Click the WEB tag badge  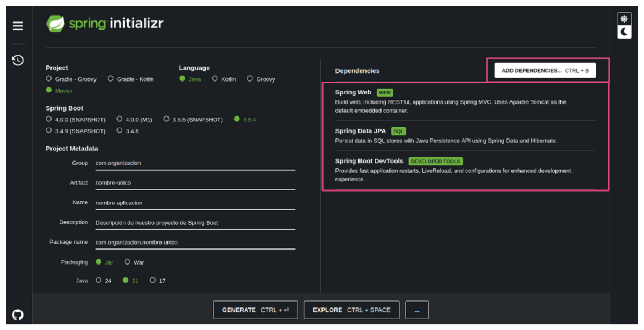click(385, 93)
